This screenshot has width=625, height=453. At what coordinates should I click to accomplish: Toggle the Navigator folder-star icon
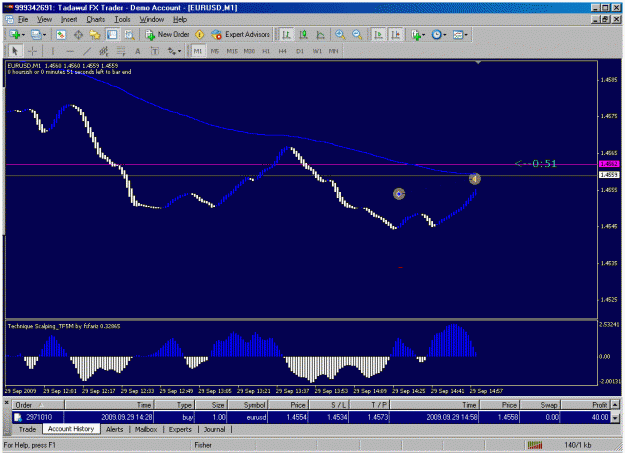[x=95, y=35]
